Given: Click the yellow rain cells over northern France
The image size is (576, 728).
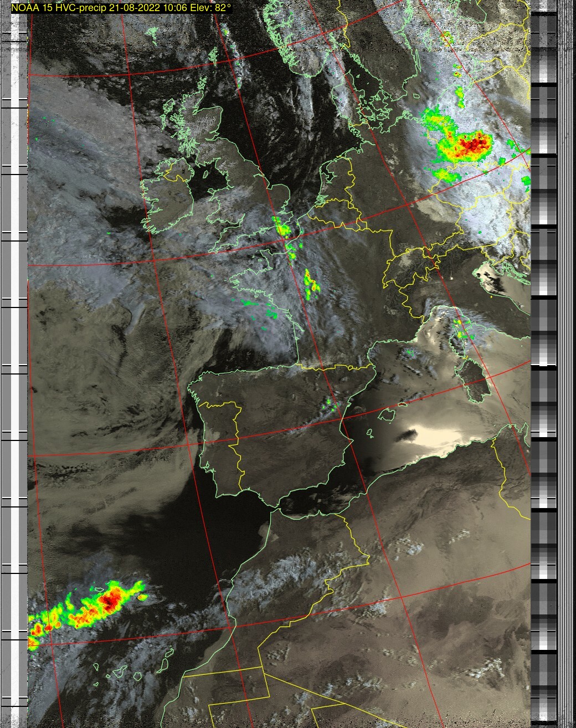Looking at the screenshot, I should pos(311,283).
